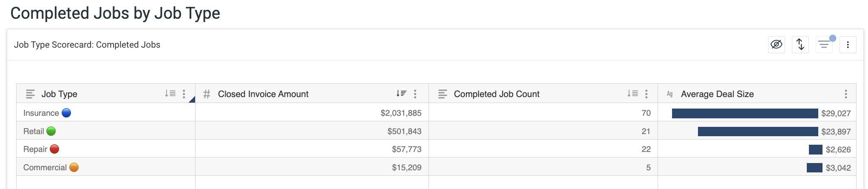Image resolution: width=868 pixels, height=189 pixels.
Task: Open Completed Job Count column menu
Action: (x=646, y=94)
